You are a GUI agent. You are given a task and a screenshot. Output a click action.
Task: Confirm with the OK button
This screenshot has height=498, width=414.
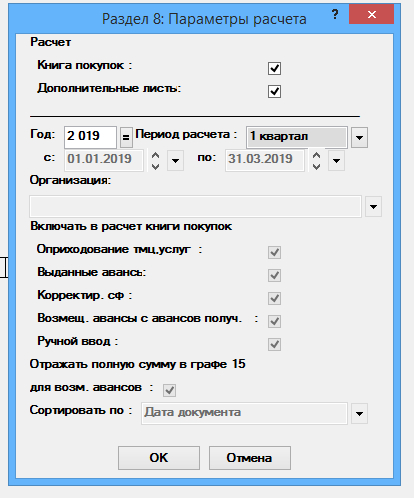[159, 458]
